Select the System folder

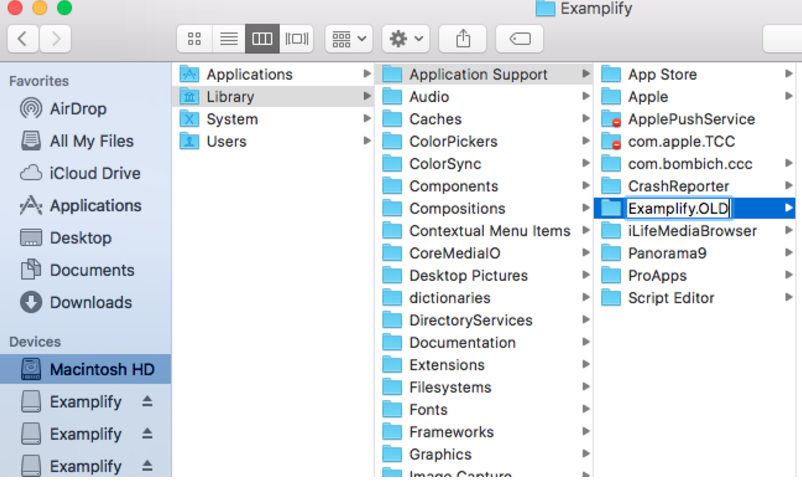[275, 119]
